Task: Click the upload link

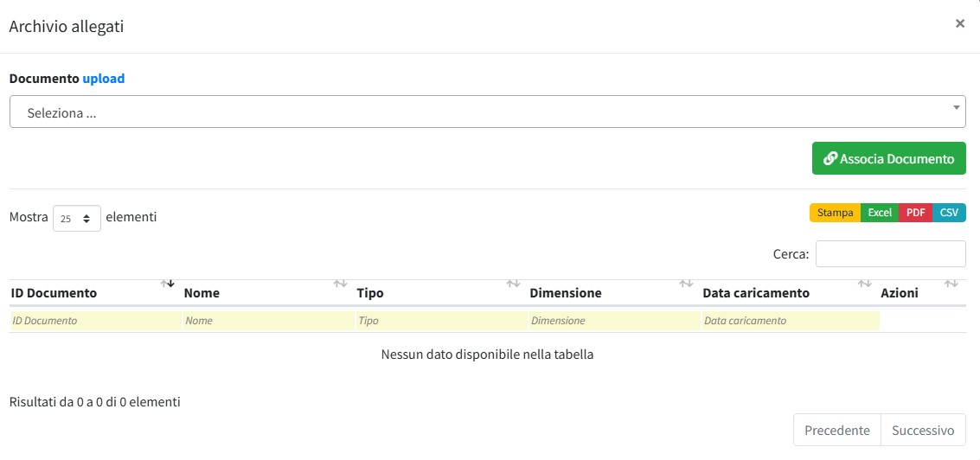Action: point(104,79)
